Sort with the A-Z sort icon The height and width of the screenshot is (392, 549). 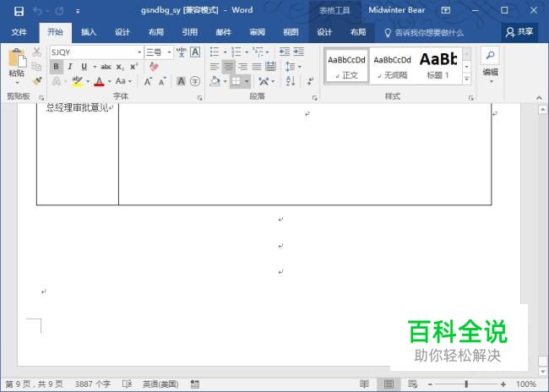tap(291, 82)
